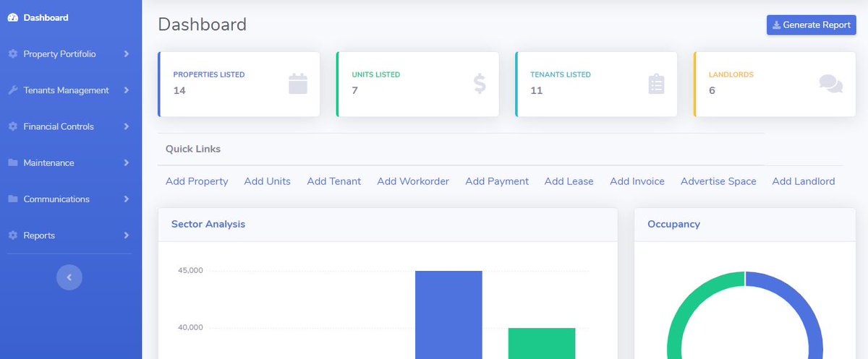This screenshot has width=868, height=359.
Task: Follow the Add Landlord quick link
Action: [804, 181]
